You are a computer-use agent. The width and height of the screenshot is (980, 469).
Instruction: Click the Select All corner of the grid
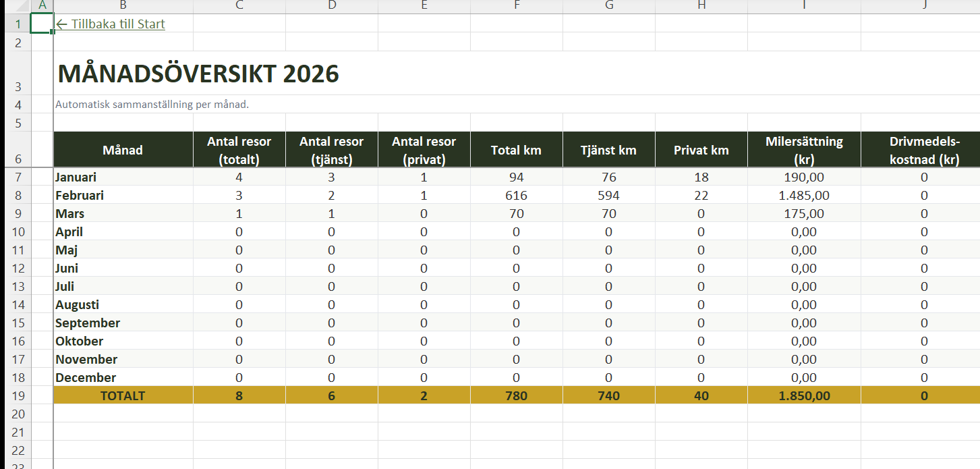[15, 6]
